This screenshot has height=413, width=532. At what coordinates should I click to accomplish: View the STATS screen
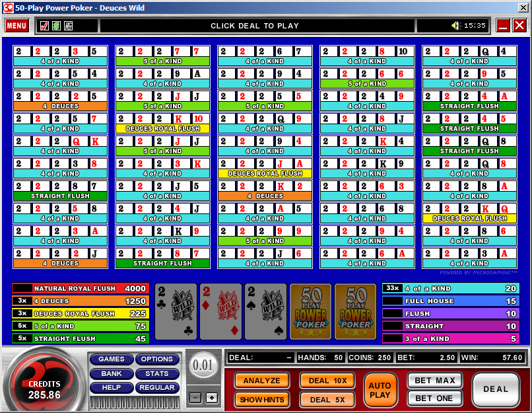click(x=157, y=373)
